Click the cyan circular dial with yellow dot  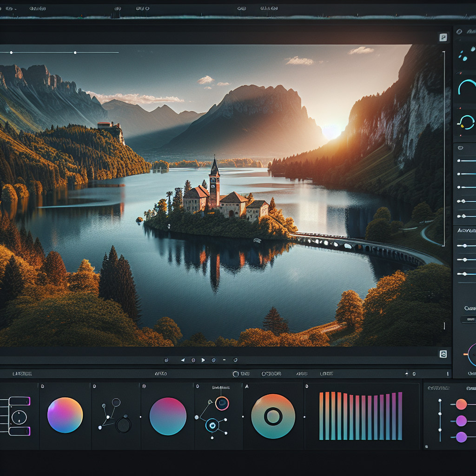click(466, 123)
